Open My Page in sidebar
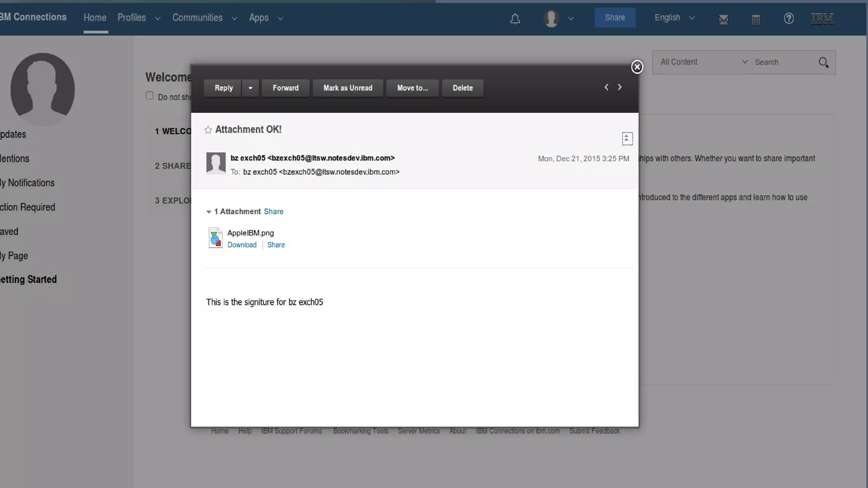868x488 pixels. tap(14, 256)
